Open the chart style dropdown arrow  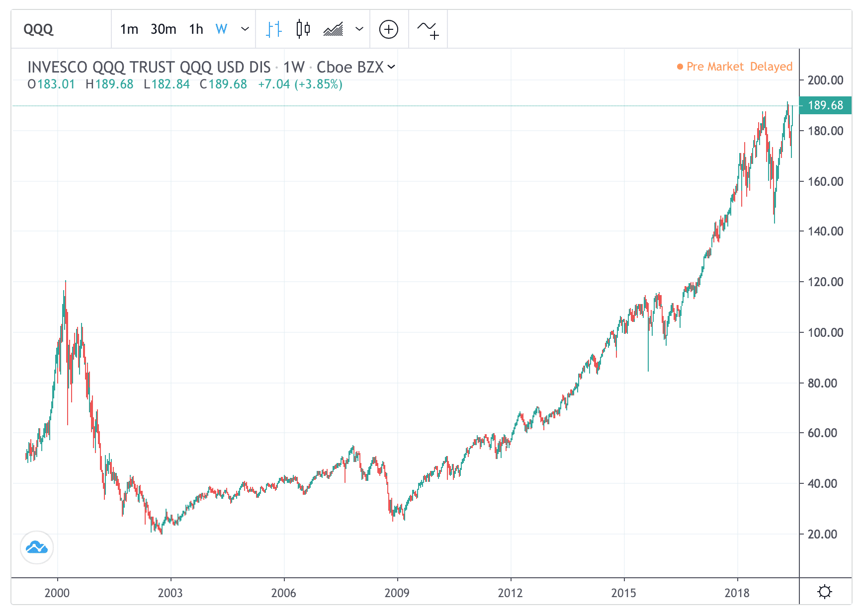[x=359, y=29]
